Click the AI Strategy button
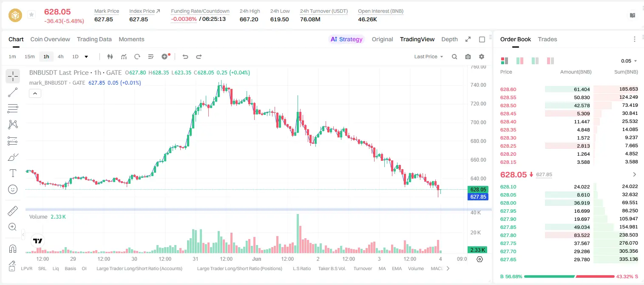Image resolution: width=644 pixels, height=285 pixels. (x=347, y=39)
